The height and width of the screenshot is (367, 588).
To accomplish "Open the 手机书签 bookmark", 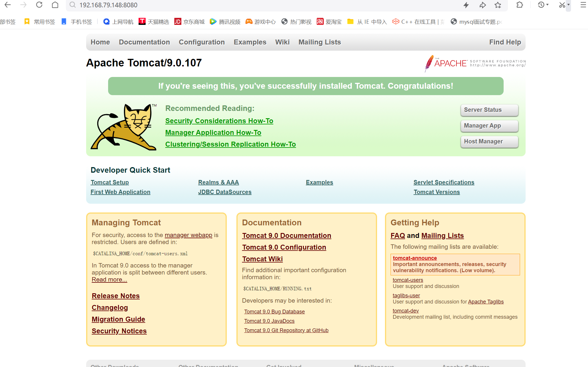I will coord(77,22).
